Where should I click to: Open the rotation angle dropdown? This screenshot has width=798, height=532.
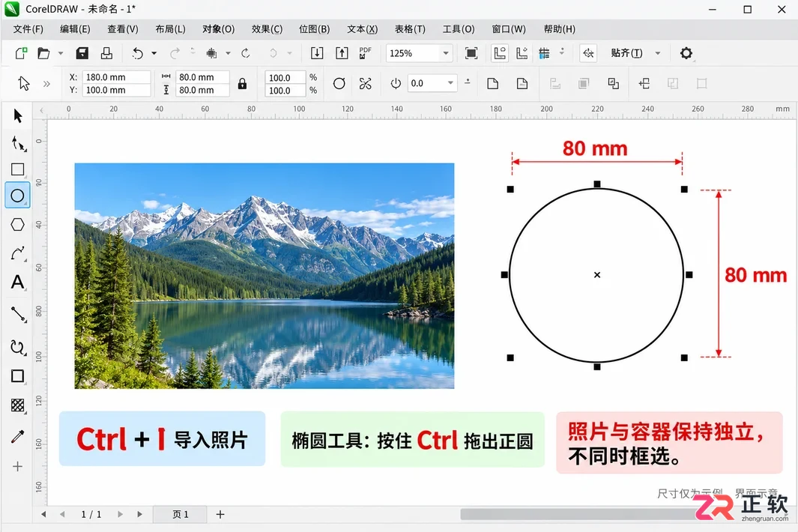click(450, 83)
